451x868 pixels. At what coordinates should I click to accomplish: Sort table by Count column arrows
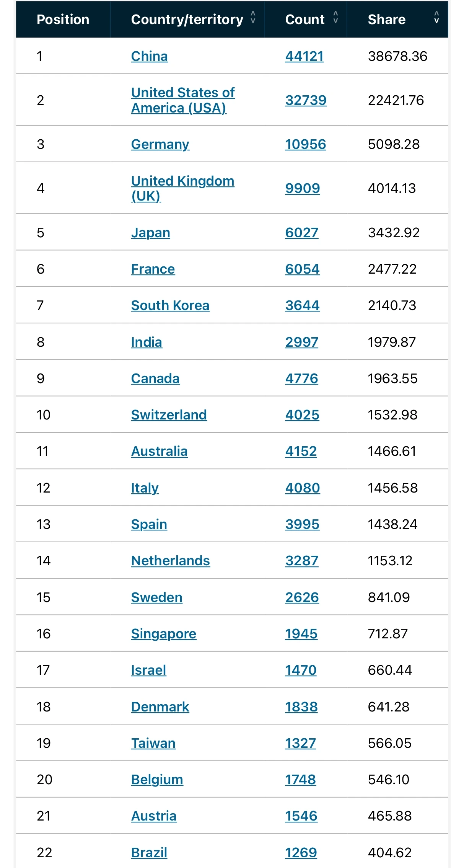pos(335,17)
